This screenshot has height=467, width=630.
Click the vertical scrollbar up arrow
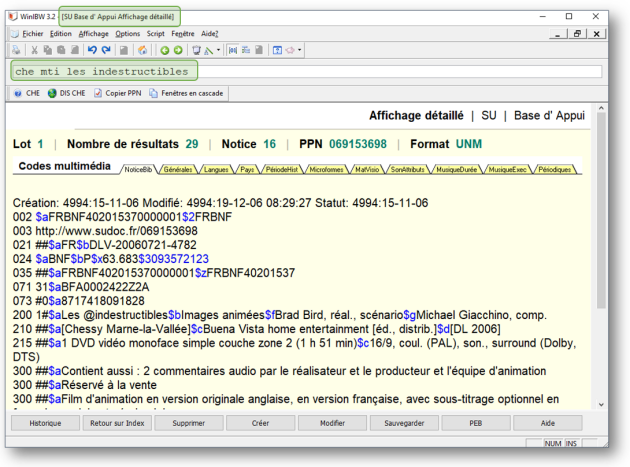click(x=601, y=108)
